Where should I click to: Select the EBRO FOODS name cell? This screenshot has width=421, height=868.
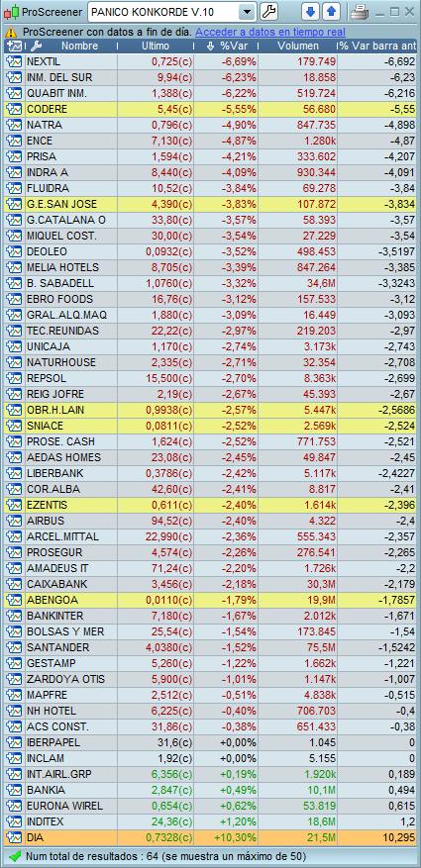tap(69, 300)
